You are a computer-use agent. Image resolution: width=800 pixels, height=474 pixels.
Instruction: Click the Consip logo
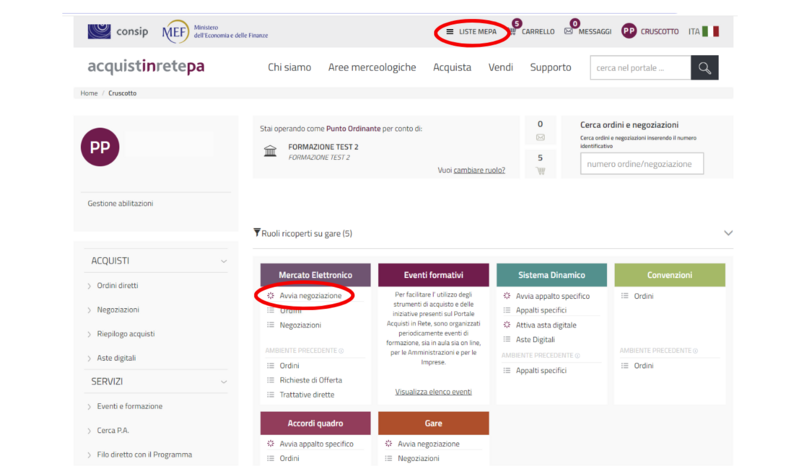click(x=118, y=31)
